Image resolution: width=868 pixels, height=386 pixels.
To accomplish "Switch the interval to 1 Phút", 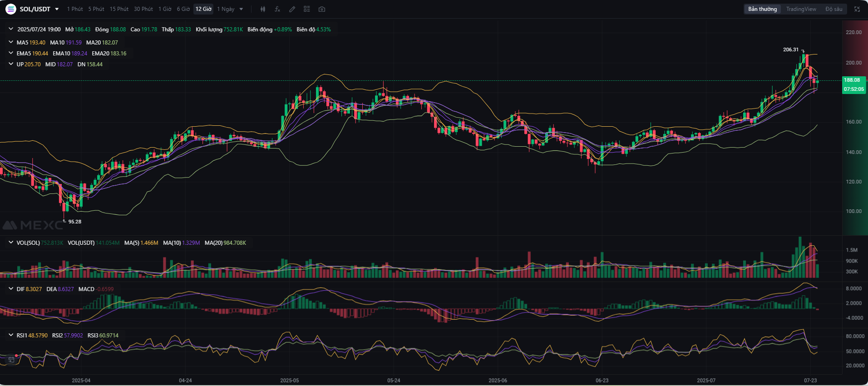I will (75, 9).
